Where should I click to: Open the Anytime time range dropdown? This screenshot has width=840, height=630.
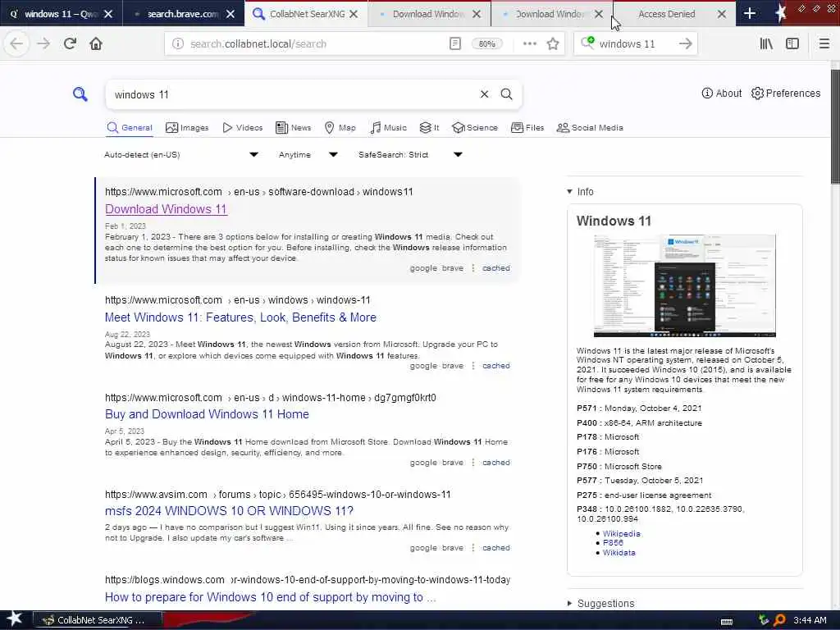point(308,155)
